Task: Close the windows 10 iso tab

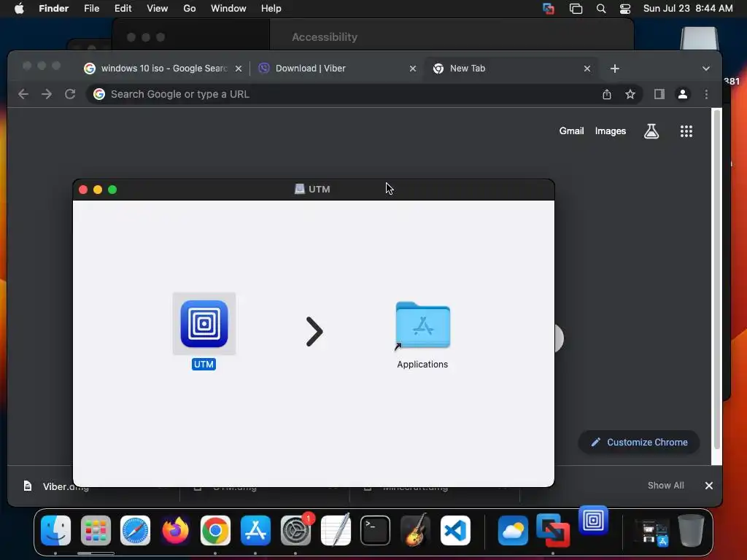Action: click(239, 69)
